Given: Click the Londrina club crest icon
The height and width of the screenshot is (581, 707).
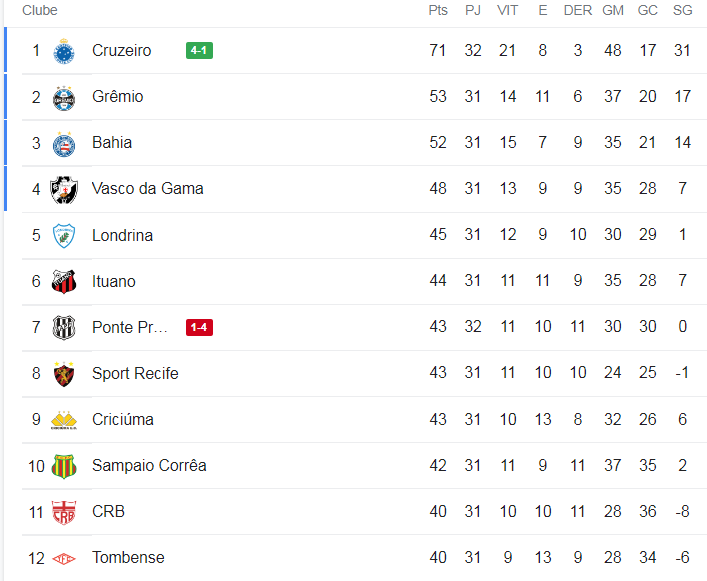Looking at the screenshot, I should click(x=64, y=236).
